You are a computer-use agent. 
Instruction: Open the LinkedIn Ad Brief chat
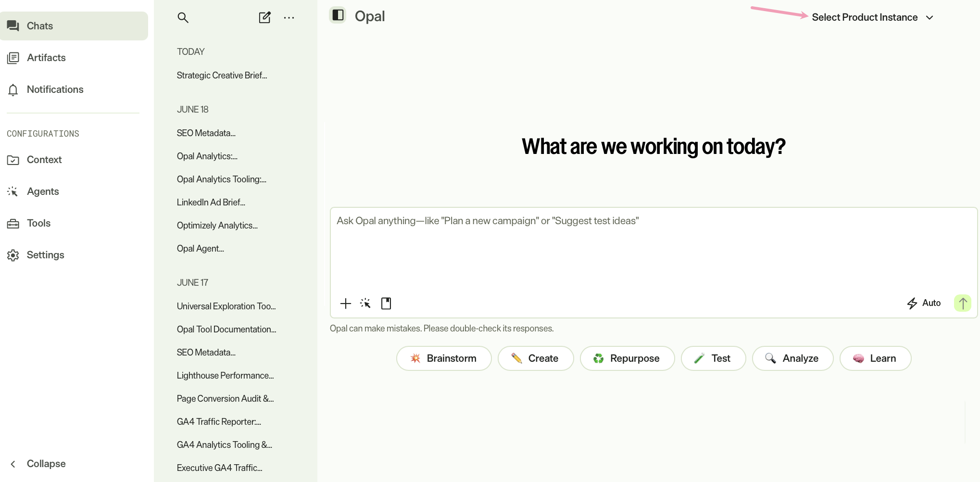[211, 203]
